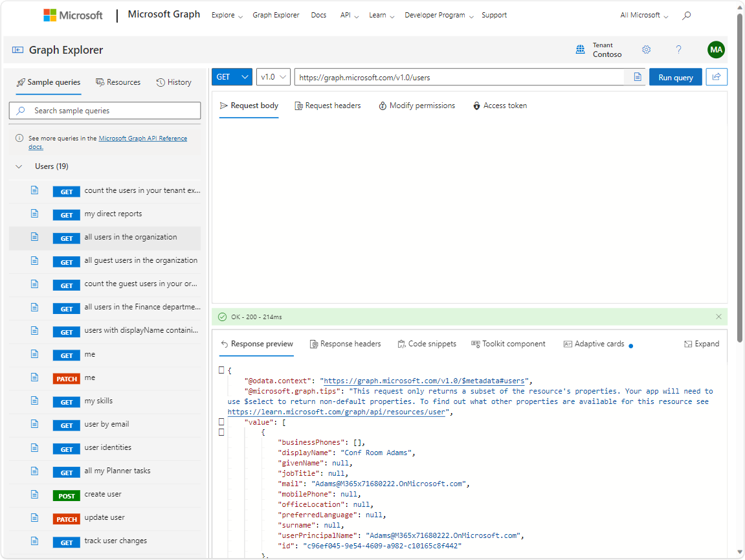Open settings gear icon

[x=646, y=49]
